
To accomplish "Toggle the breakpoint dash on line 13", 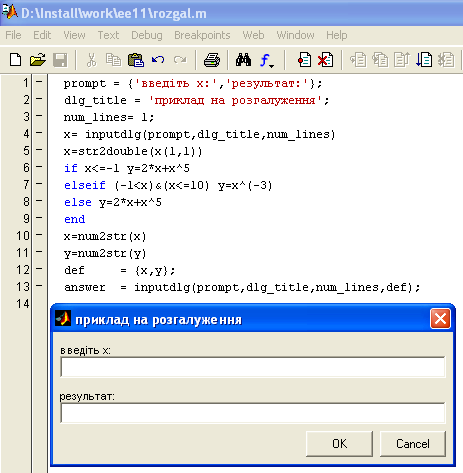I will pos(39,285).
